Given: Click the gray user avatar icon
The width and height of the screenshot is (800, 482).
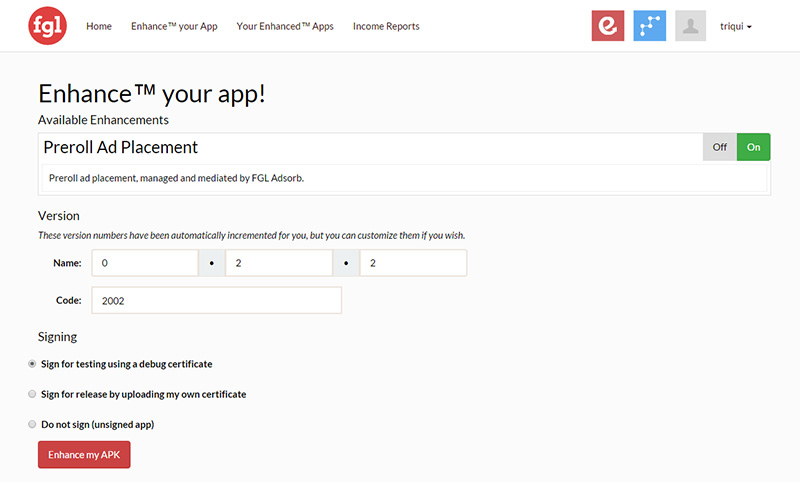Looking at the screenshot, I should coord(691,26).
